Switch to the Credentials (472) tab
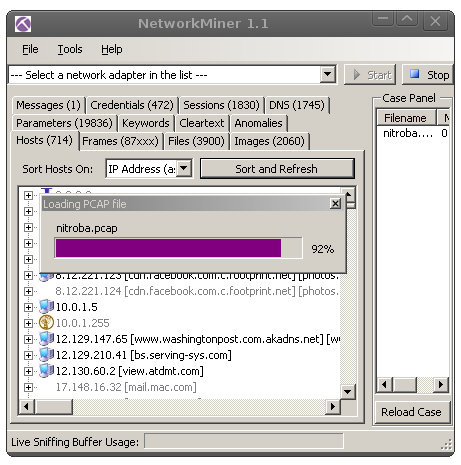The height and width of the screenshot is (465, 461). [132, 105]
